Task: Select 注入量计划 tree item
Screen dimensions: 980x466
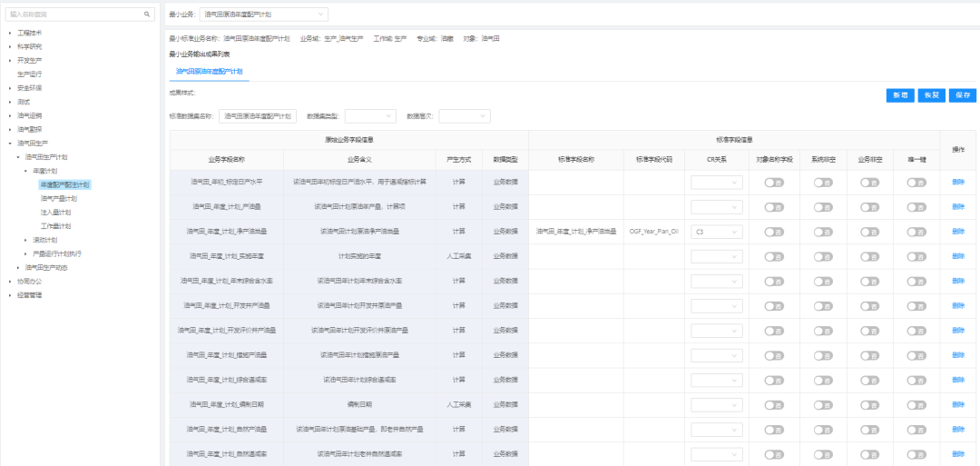Action: [x=55, y=212]
